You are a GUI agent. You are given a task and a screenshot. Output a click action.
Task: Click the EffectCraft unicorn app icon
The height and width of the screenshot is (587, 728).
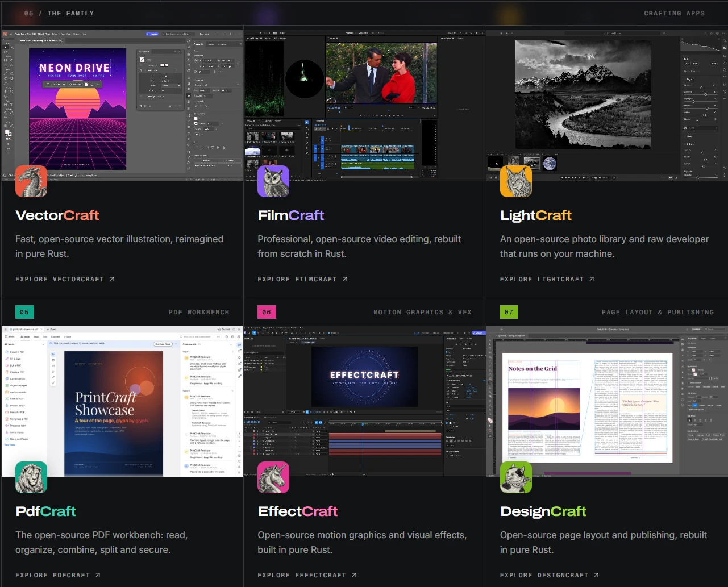click(273, 477)
